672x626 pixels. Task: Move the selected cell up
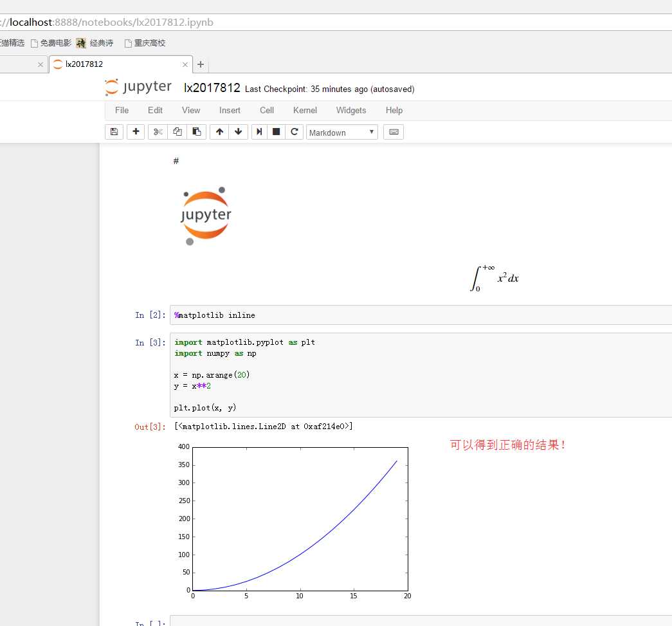click(219, 132)
